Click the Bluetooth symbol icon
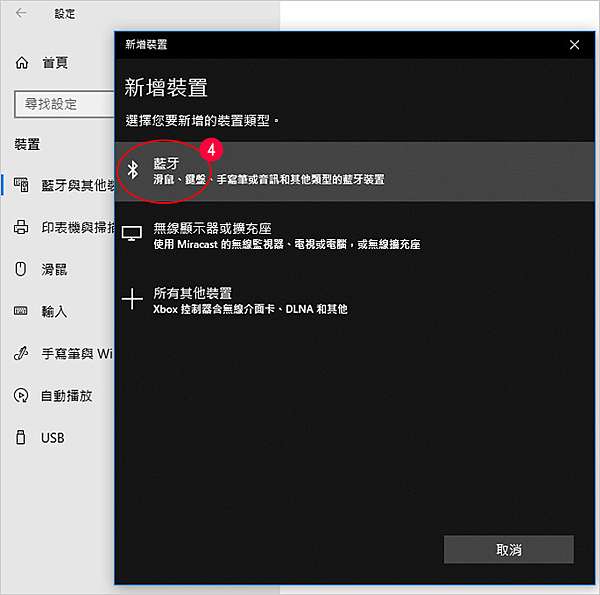 coord(133,170)
